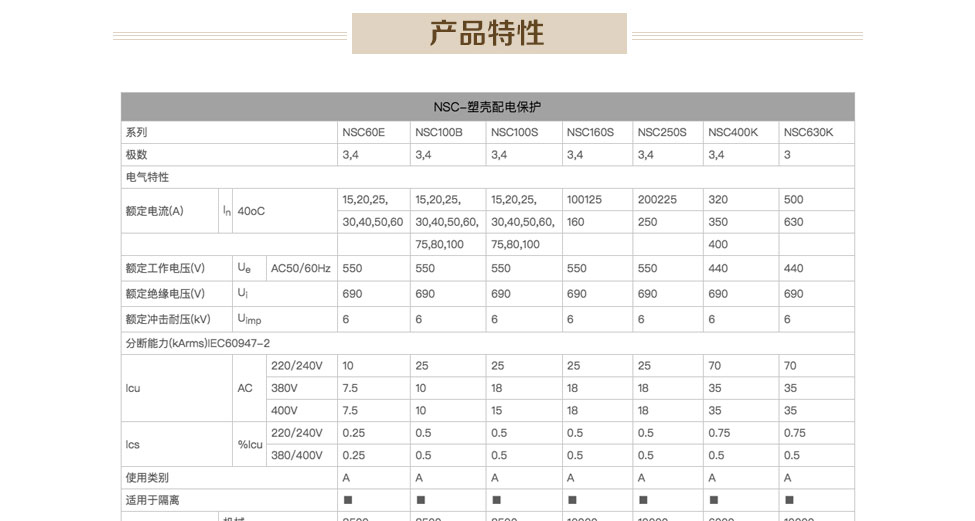Image resolution: width=975 pixels, height=521 pixels.
Task: Click the NSC-塑壳配电保护 table header
Action: point(487,107)
